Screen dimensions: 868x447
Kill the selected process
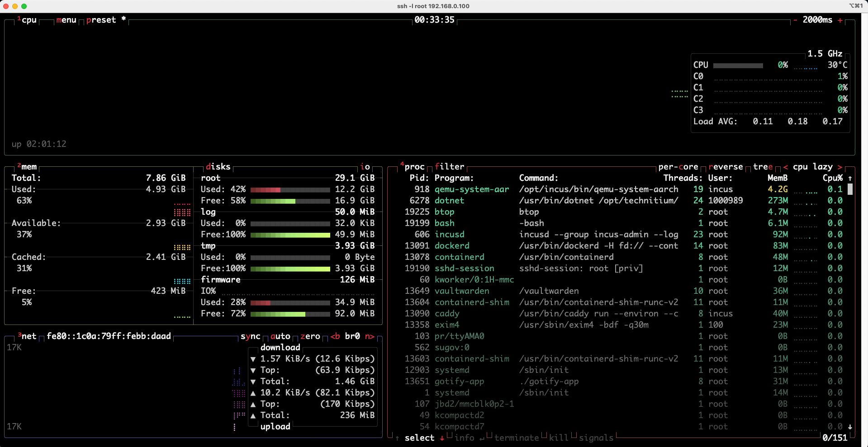pyautogui.click(x=559, y=438)
